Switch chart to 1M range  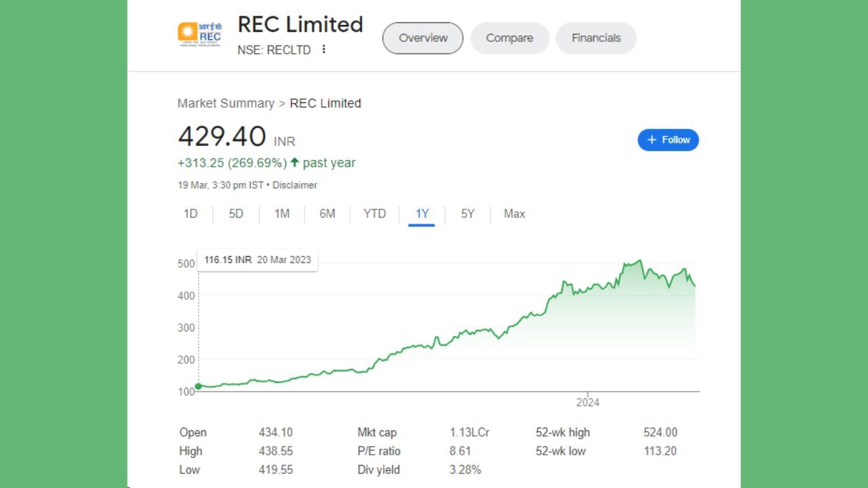tap(282, 213)
